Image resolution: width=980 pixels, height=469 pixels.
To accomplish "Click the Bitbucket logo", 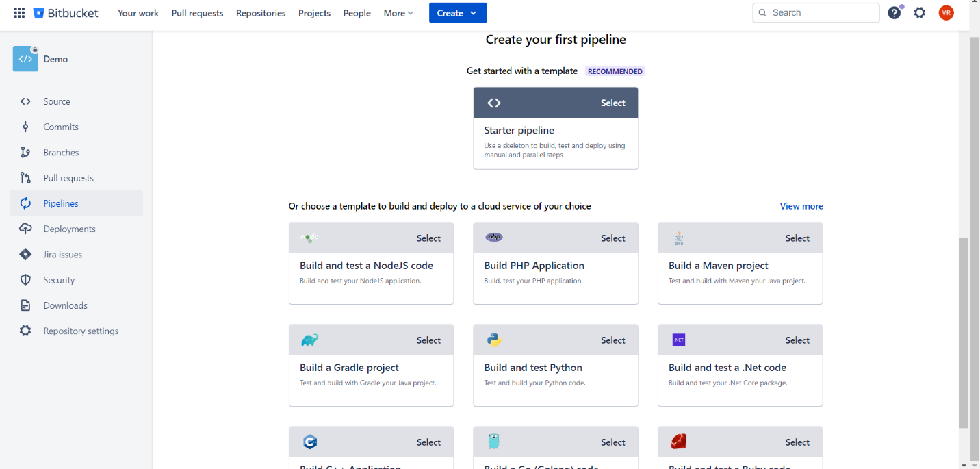I will click(66, 13).
